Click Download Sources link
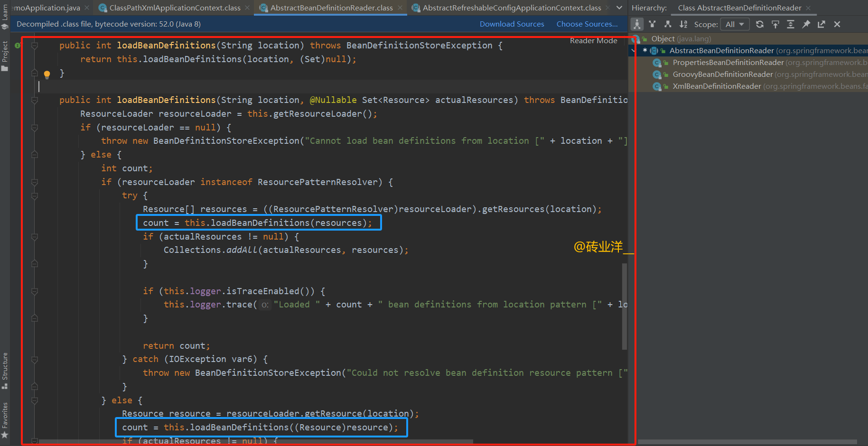This screenshot has height=446, width=868. coord(512,24)
